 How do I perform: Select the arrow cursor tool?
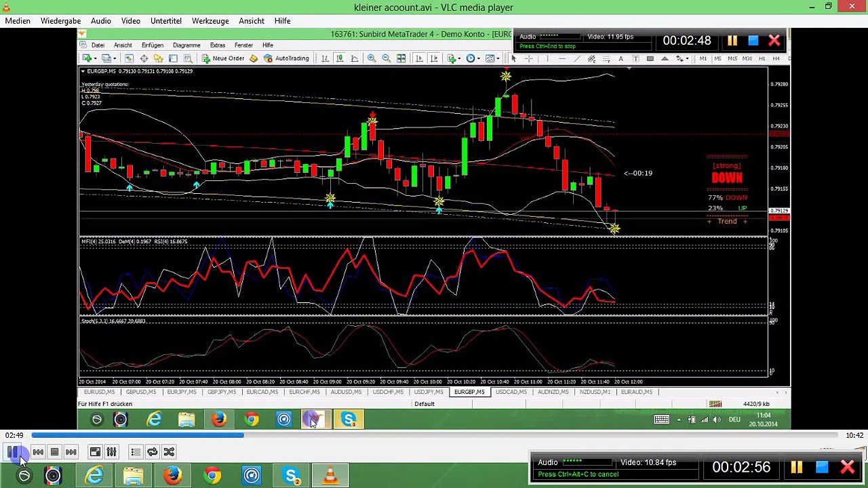[514, 58]
